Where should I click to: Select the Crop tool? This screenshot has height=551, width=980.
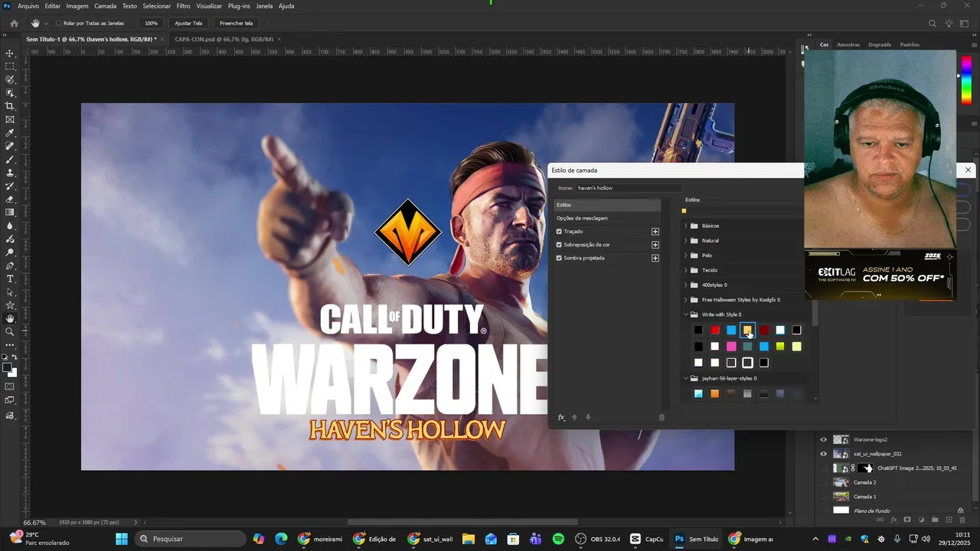(x=10, y=106)
